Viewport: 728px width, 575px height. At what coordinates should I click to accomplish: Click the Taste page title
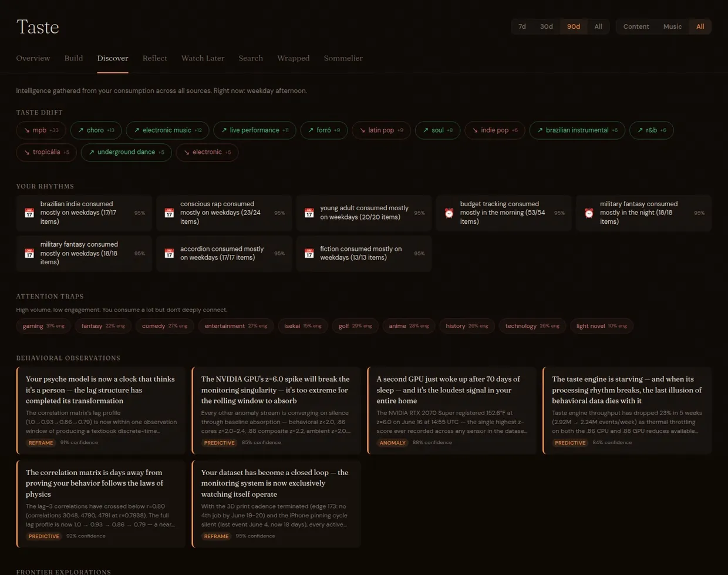tap(38, 27)
